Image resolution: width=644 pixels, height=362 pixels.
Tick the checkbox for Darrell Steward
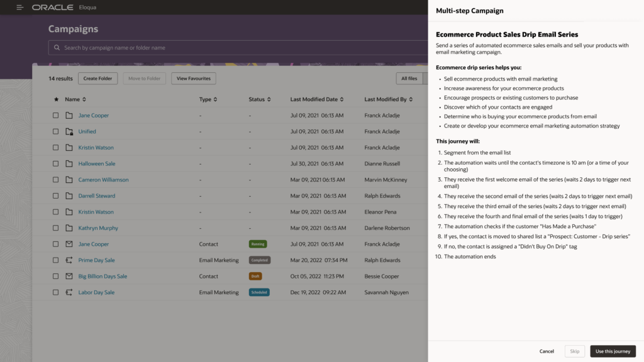click(x=56, y=196)
